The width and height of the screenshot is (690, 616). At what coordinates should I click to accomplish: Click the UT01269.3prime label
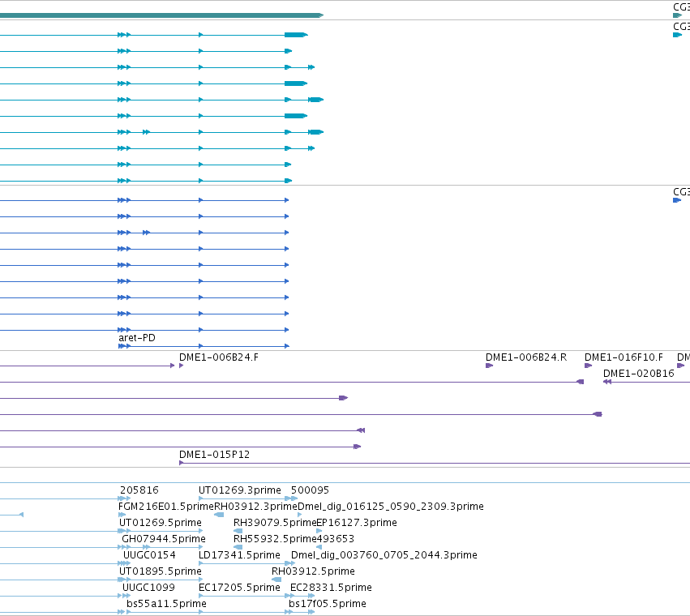[x=240, y=490]
